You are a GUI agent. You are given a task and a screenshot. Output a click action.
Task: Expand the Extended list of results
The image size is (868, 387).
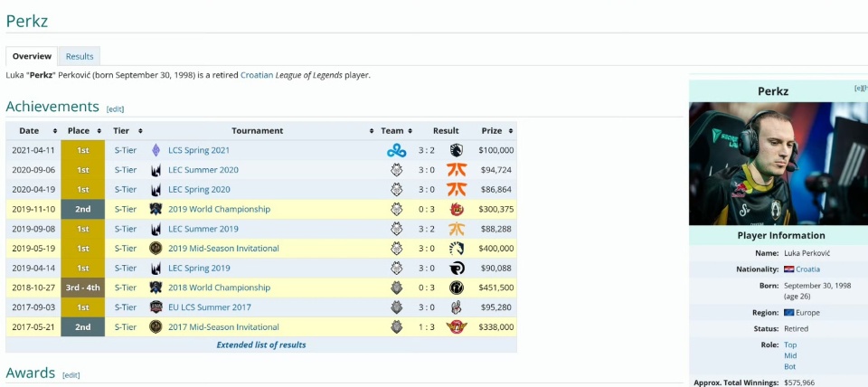261,345
